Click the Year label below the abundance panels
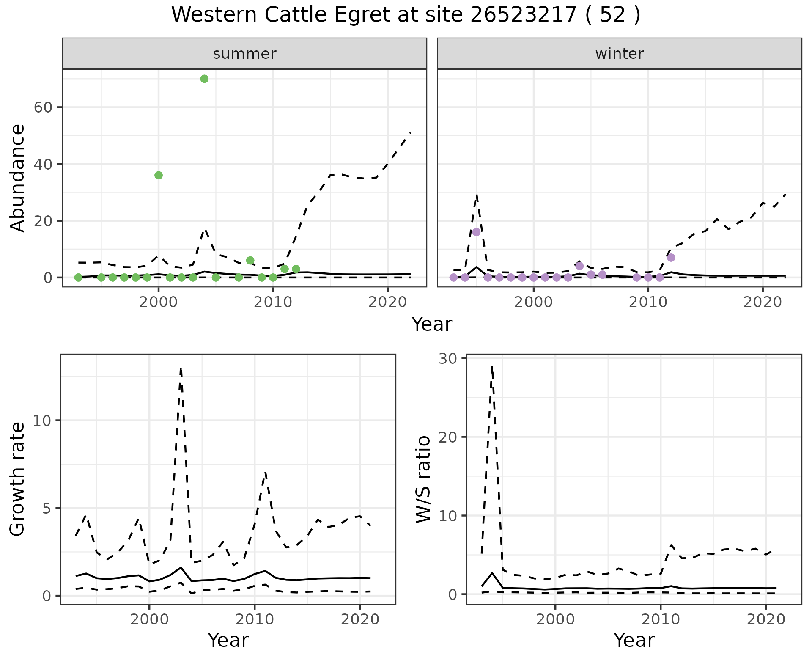 (432, 324)
